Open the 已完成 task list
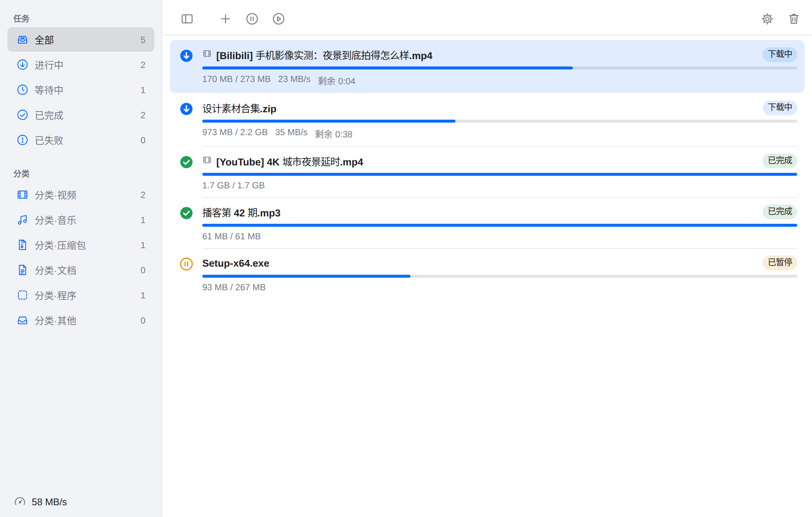 (x=81, y=115)
